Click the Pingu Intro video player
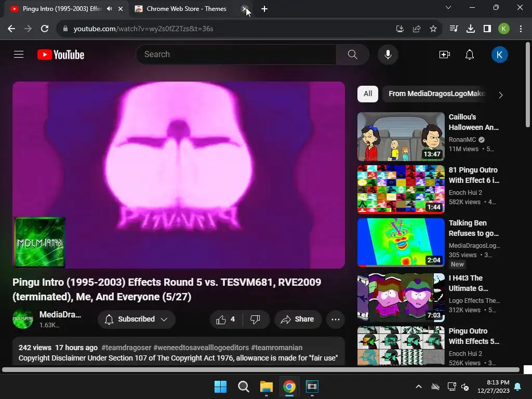532x399 pixels. click(x=179, y=175)
